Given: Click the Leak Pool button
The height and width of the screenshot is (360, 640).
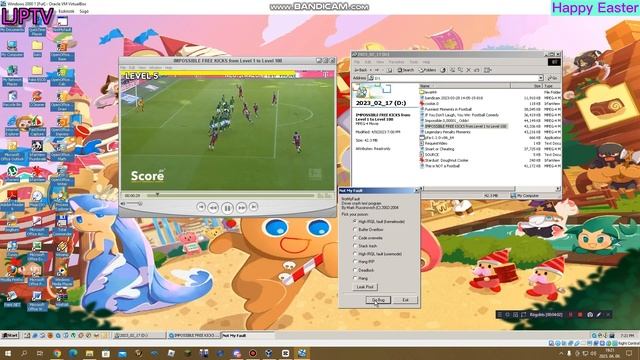Looking at the screenshot, I should click(x=365, y=287).
